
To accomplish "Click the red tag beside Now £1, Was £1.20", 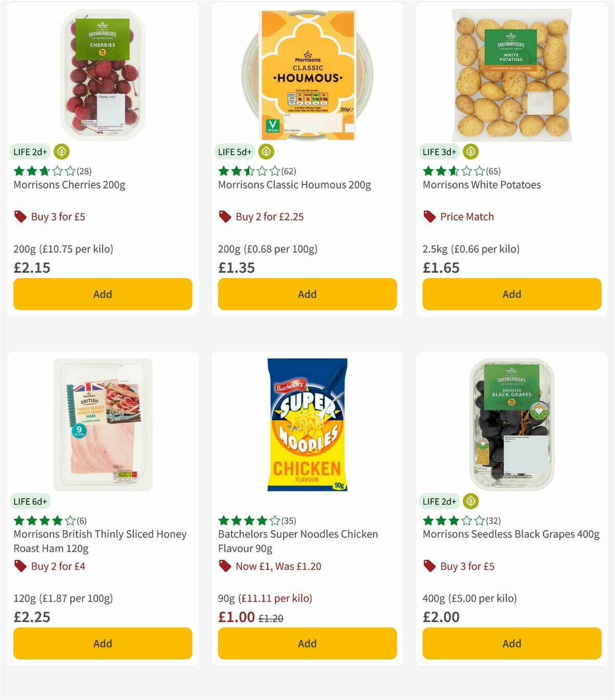I will tap(224, 566).
